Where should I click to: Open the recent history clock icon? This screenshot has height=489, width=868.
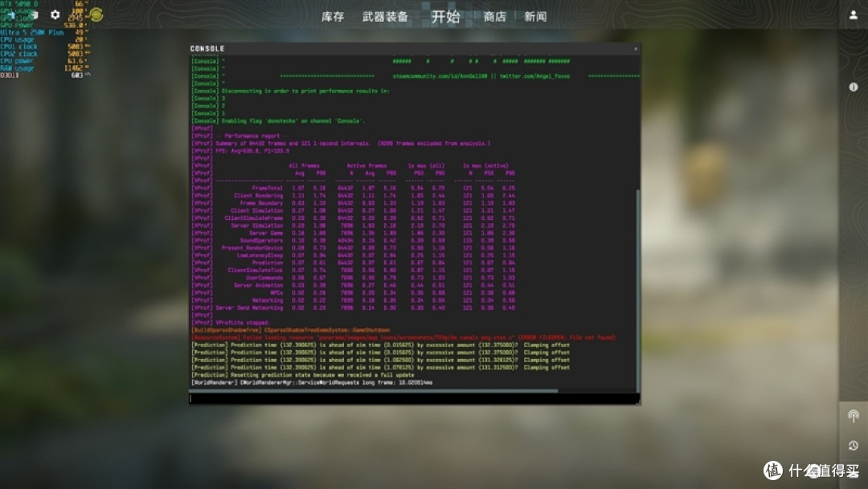click(x=853, y=446)
